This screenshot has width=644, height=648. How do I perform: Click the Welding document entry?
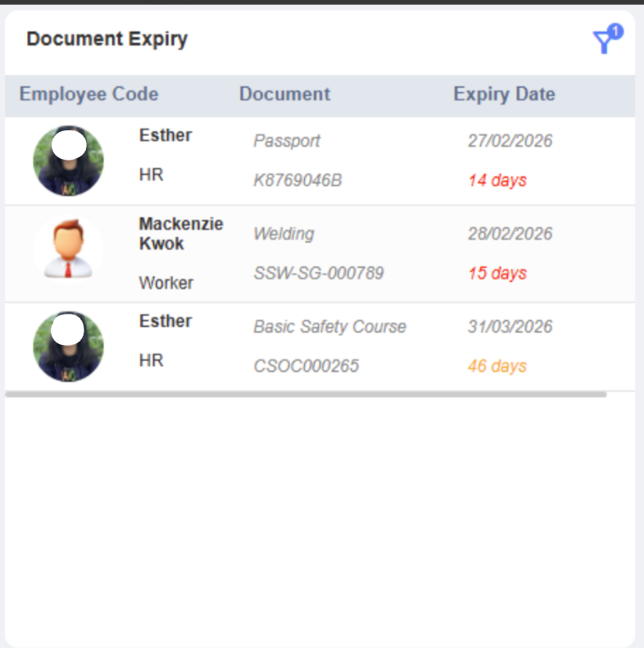[x=283, y=234]
